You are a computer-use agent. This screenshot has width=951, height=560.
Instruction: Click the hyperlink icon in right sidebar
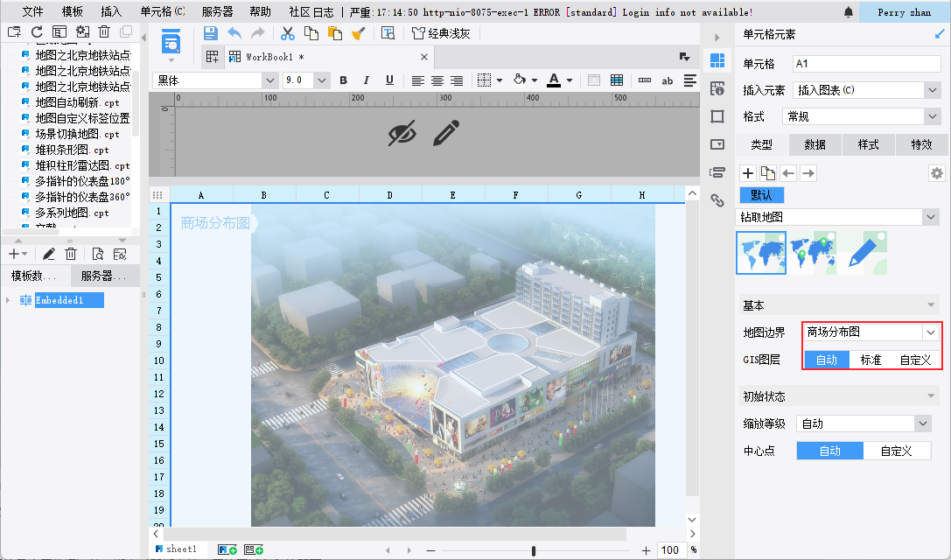click(x=717, y=200)
